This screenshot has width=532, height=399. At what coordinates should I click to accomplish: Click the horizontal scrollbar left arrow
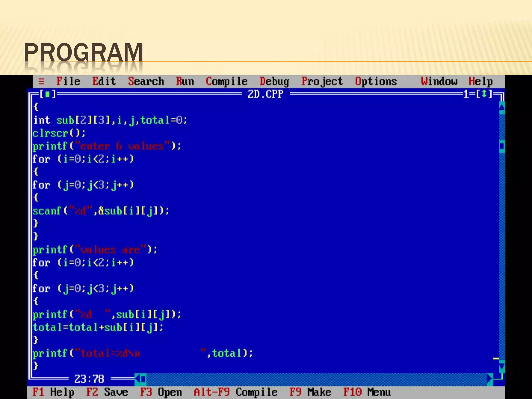137,379
